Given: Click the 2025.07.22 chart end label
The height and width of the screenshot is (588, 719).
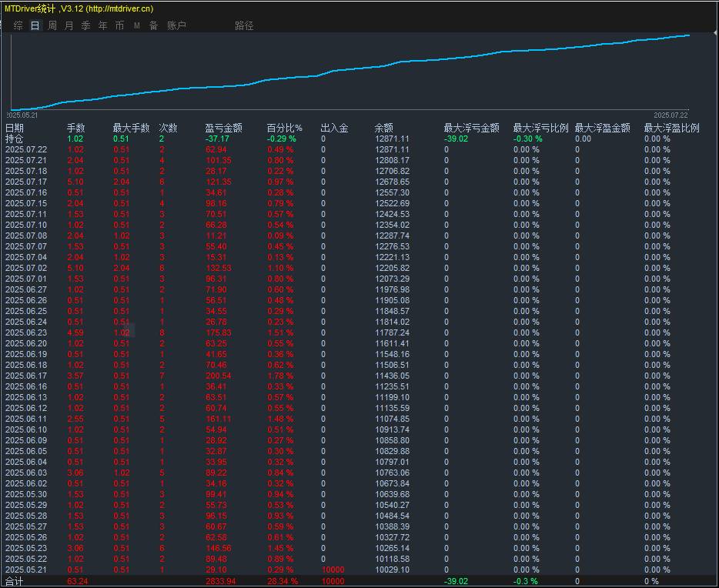Looking at the screenshot, I should (x=671, y=115).
